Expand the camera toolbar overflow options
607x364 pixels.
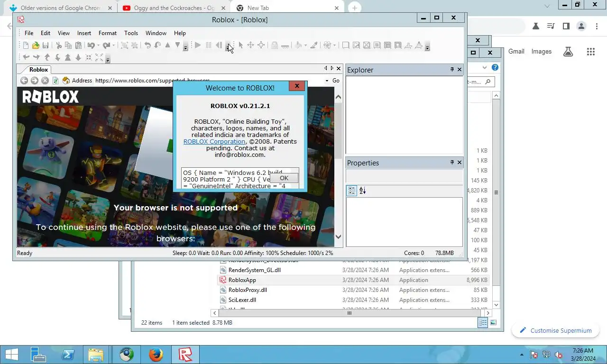pyautogui.click(x=108, y=58)
